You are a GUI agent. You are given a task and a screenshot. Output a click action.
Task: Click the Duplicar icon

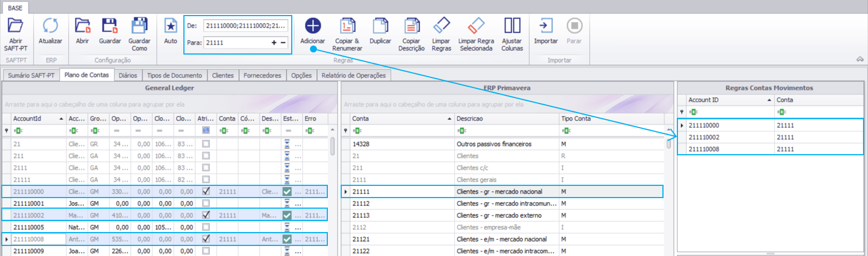click(x=380, y=26)
